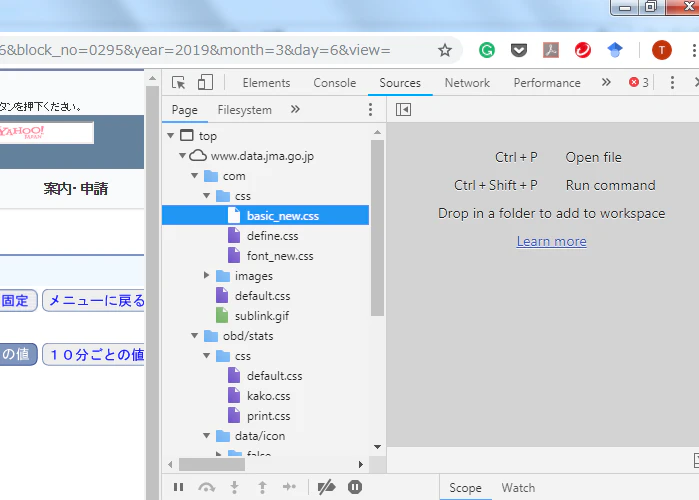Click step into next function icon
Screen dimensions: 699x500
(234, 488)
